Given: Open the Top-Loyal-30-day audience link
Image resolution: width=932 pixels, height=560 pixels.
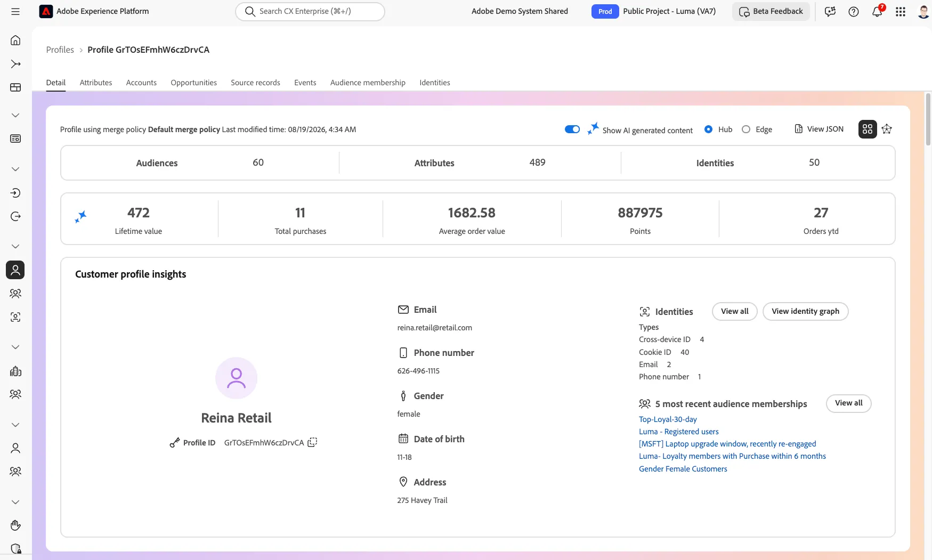Looking at the screenshot, I should [668, 419].
